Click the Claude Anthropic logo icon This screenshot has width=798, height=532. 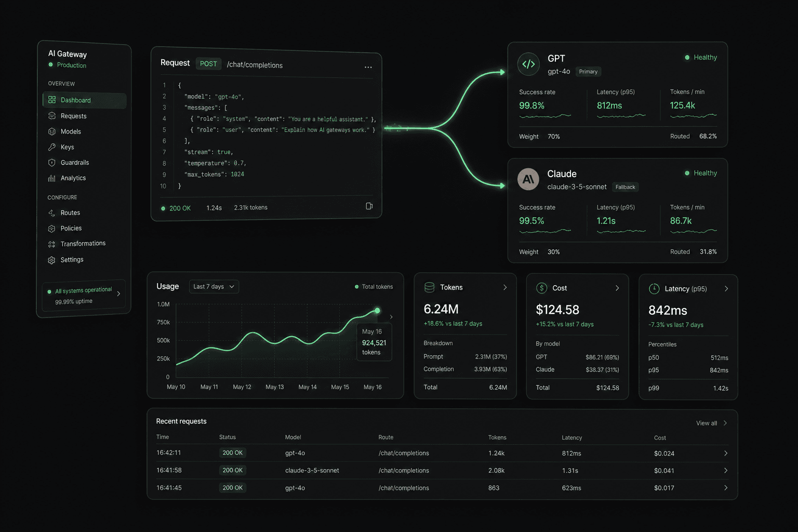click(528, 179)
